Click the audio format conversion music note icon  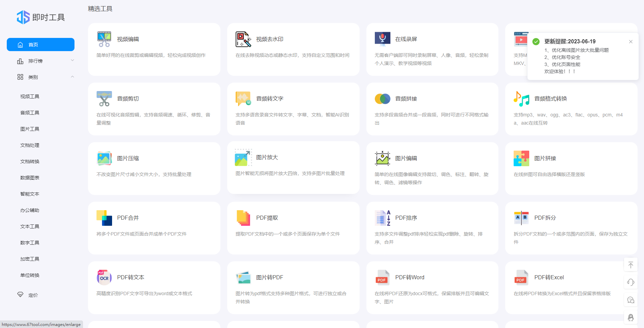click(x=521, y=99)
